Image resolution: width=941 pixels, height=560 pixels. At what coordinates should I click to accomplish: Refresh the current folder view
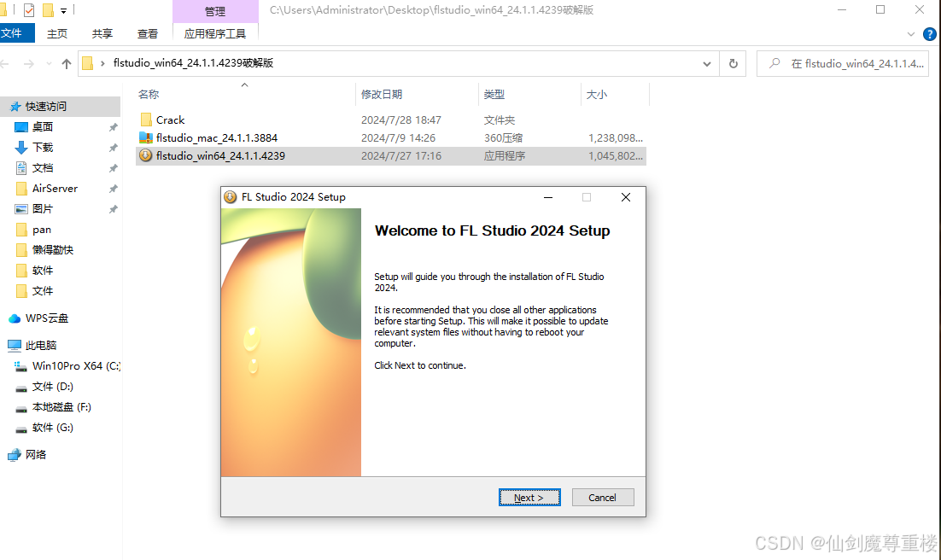coord(733,63)
